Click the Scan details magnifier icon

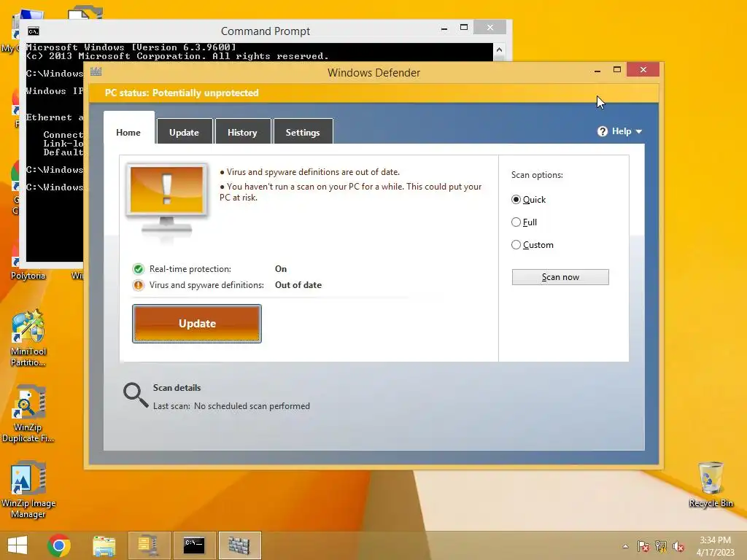135,395
